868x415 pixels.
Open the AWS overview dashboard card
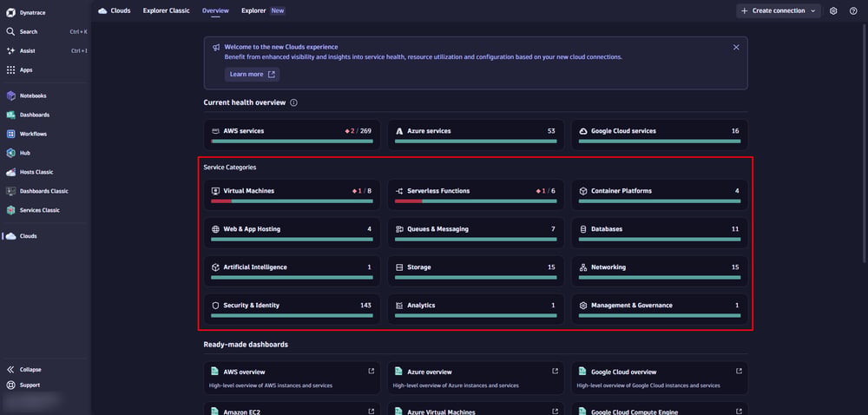point(293,379)
